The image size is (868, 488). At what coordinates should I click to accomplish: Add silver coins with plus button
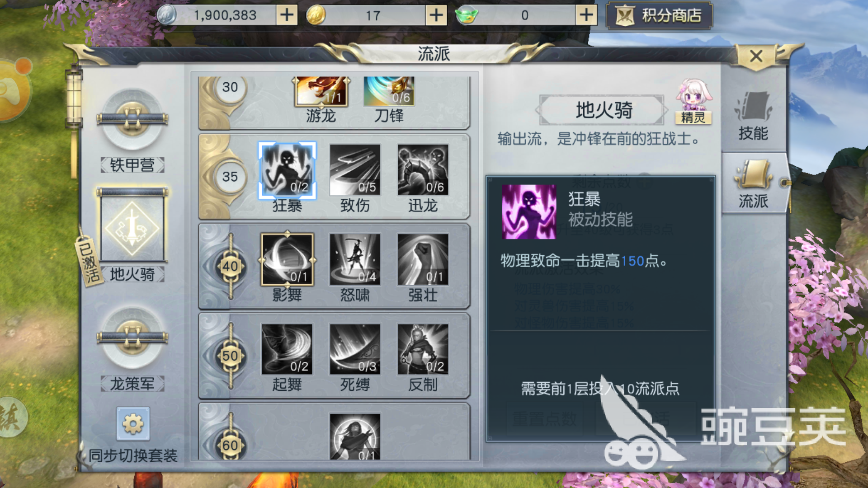coord(287,15)
